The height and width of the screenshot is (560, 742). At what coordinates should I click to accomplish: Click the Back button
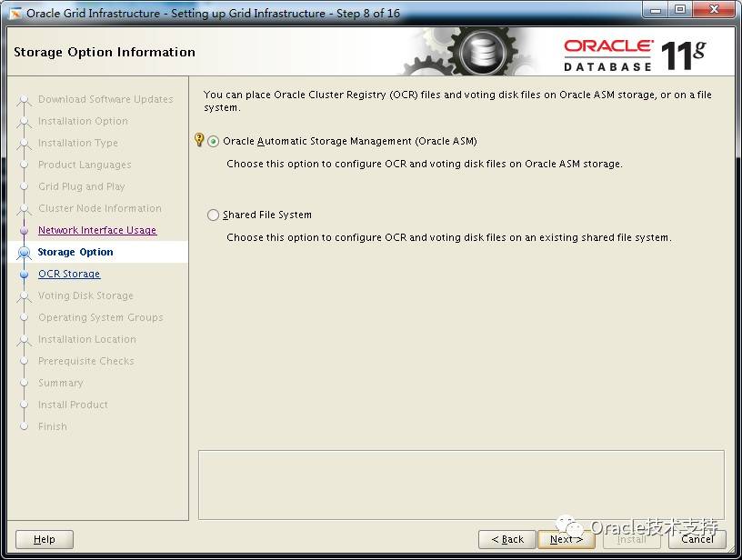pyautogui.click(x=507, y=539)
